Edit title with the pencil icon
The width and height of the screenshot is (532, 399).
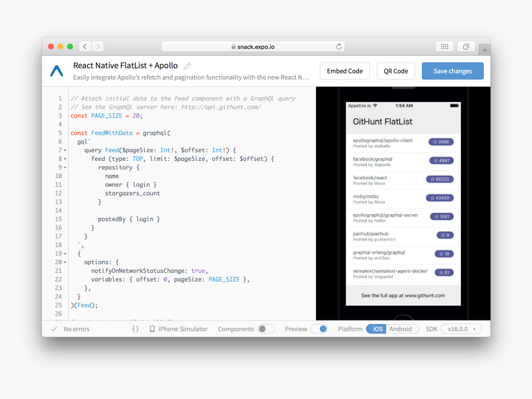pyautogui.click(x=187, y=66)
